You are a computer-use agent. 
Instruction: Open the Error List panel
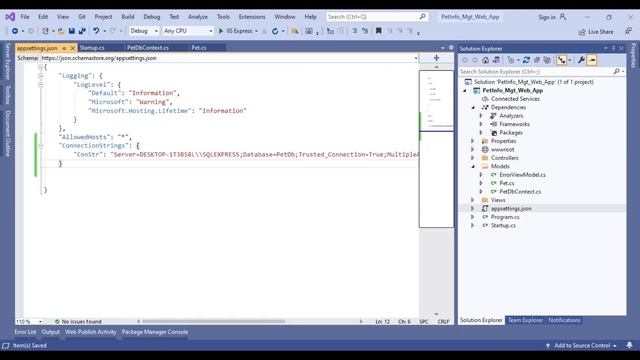coord(25,332)
